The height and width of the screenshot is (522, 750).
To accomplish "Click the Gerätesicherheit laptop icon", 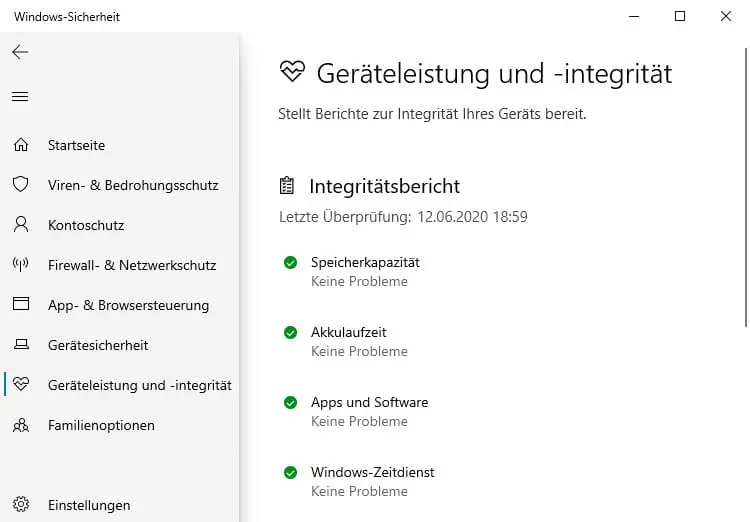I will [20, 345].
